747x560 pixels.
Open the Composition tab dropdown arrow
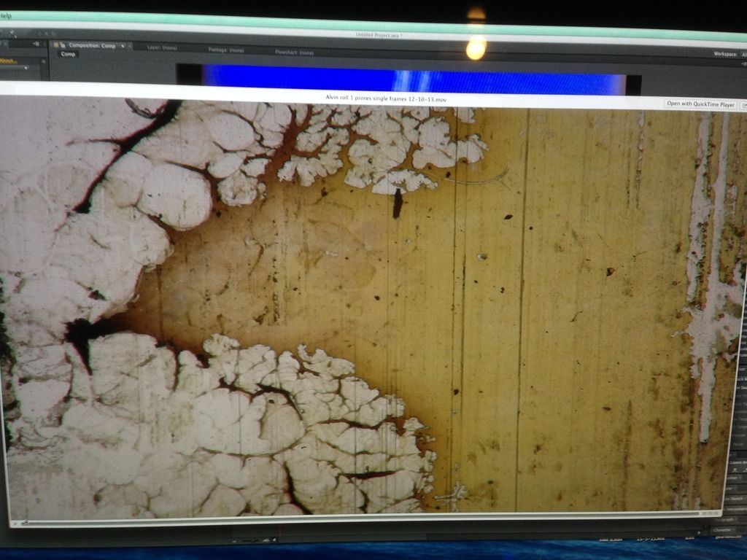coord(123,46)
